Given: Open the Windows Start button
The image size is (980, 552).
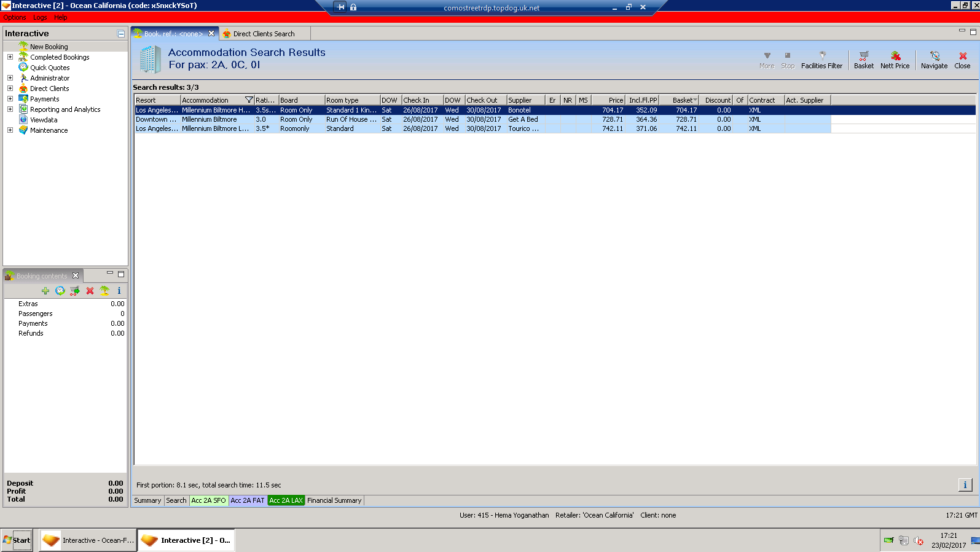Looking at the screenshot, I should [17, 540].
